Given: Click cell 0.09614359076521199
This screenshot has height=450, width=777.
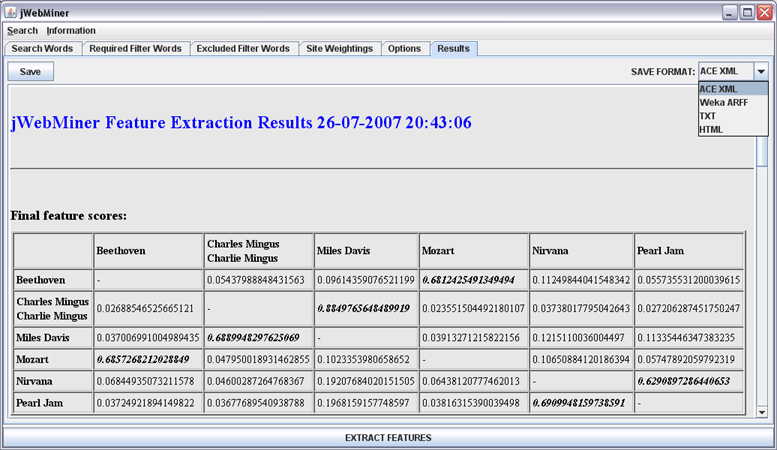Looking at the screenshot, I should (x=366, y=280).
